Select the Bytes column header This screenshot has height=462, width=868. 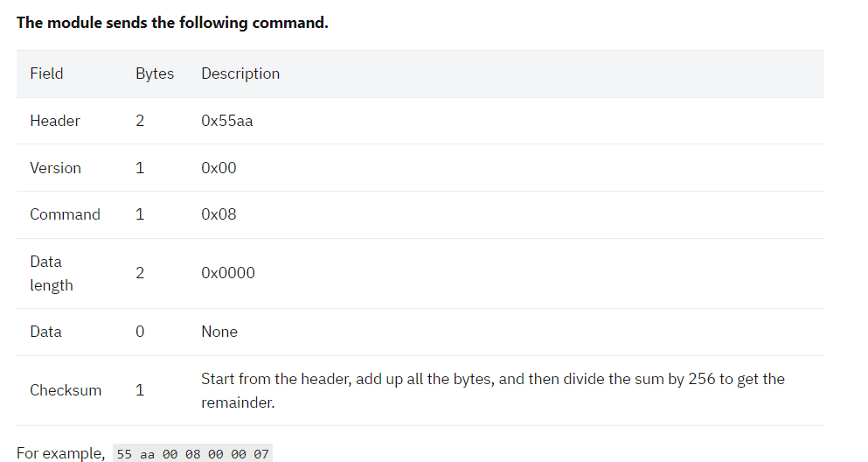pos(155,73)
